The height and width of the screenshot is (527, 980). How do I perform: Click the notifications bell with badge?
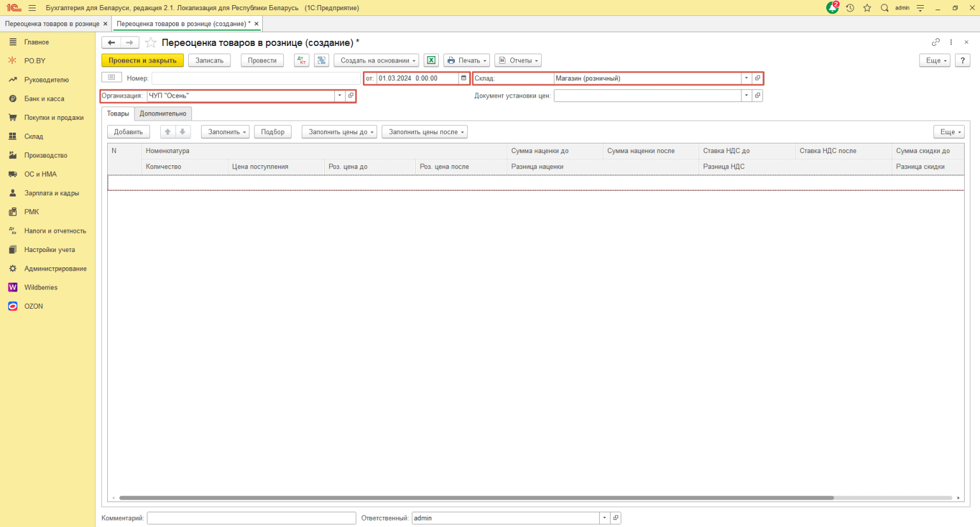(832, 8)
